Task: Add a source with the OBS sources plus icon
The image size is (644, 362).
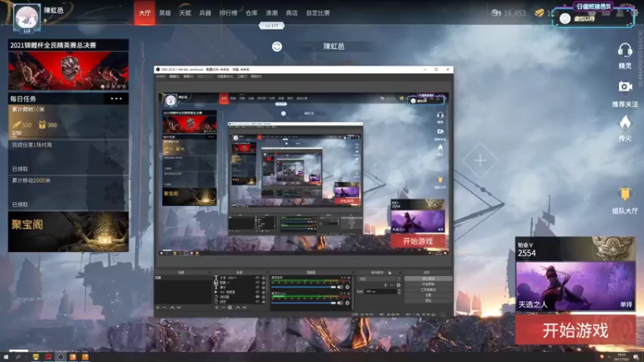Action: coord(217,307)
